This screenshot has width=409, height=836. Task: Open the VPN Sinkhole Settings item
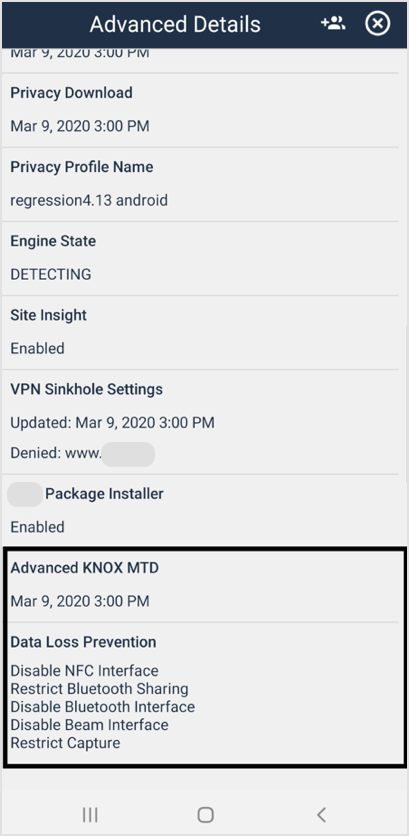[x=200, y=422]
